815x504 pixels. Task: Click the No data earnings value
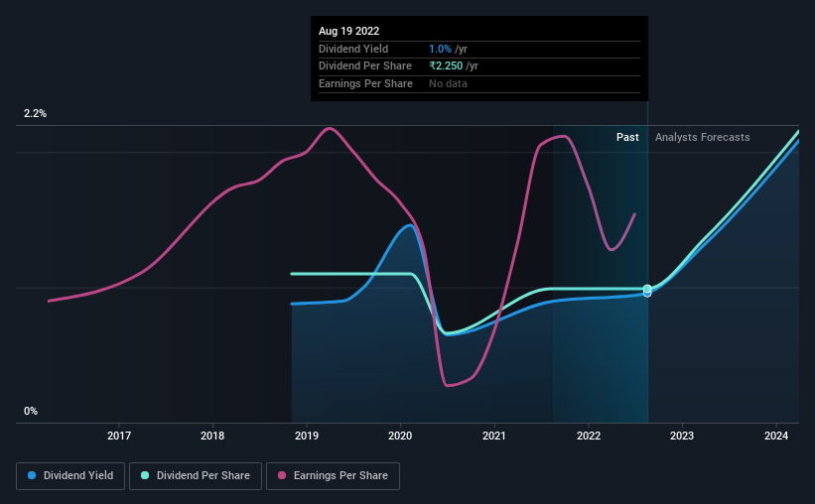[448, 83]
